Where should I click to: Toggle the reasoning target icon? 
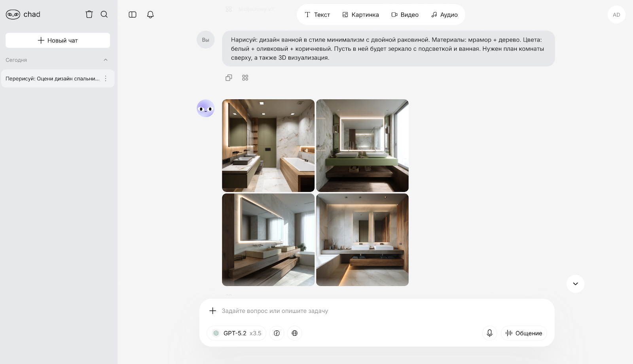[277, 333]
